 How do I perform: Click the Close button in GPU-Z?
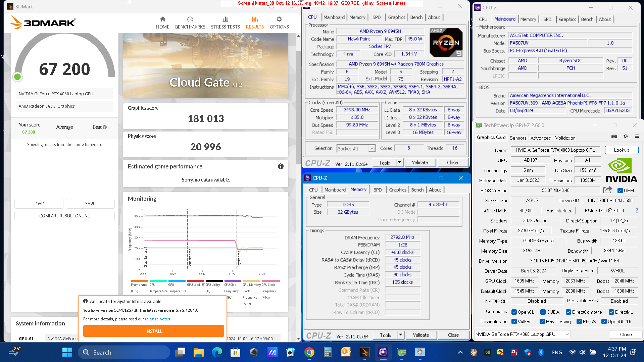626,334
